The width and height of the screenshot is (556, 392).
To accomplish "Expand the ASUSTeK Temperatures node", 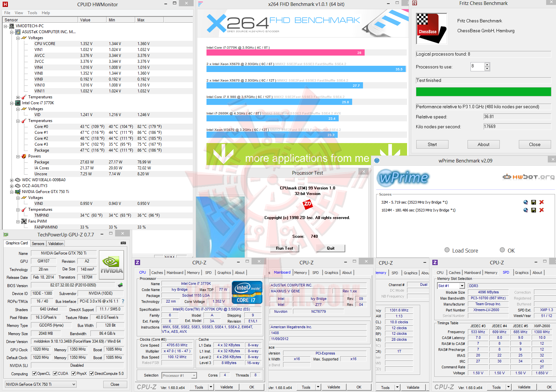I will pyautogui.click(x=18, y=97).
